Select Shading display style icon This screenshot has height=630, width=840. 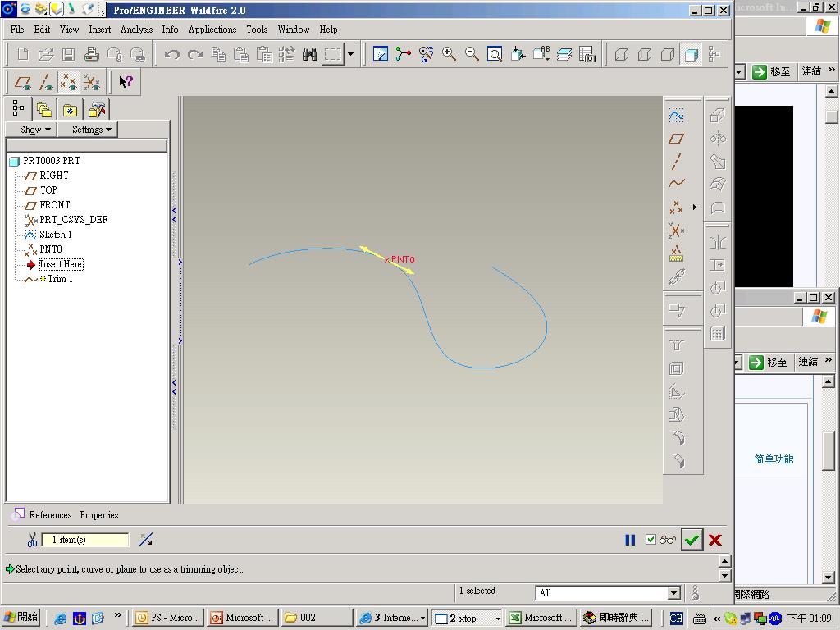point(691,54)
